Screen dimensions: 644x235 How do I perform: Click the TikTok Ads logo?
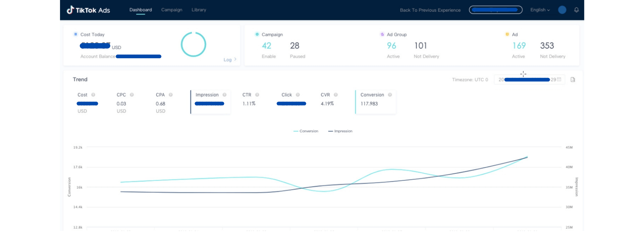point(88,10)
